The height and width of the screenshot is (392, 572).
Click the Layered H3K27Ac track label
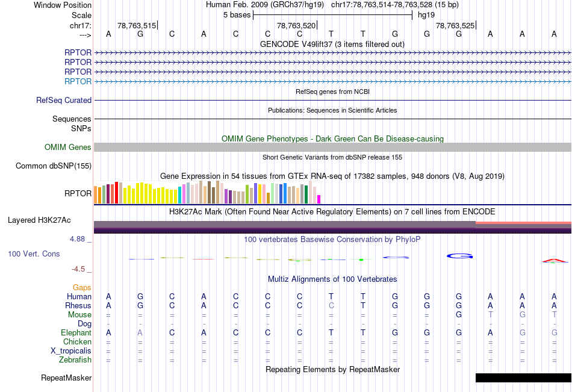click(39, 220)
